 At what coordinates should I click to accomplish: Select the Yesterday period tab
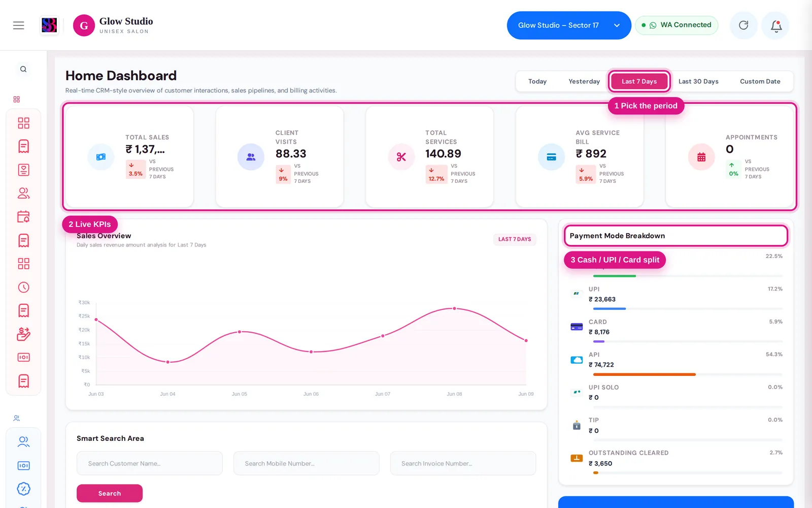584,81
